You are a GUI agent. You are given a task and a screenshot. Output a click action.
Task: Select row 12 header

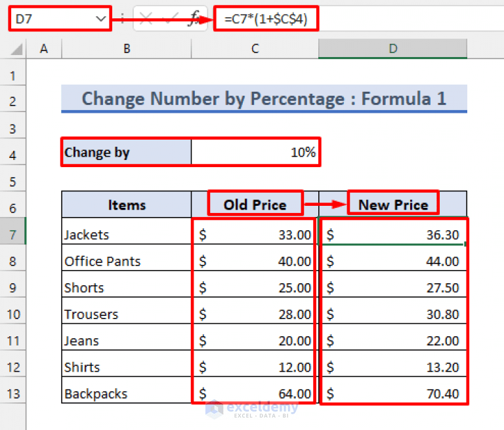pos(13,364)
